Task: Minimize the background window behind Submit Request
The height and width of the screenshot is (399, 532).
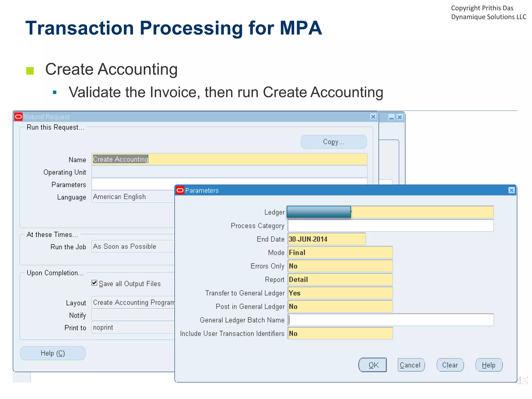Action: (391, 117)
